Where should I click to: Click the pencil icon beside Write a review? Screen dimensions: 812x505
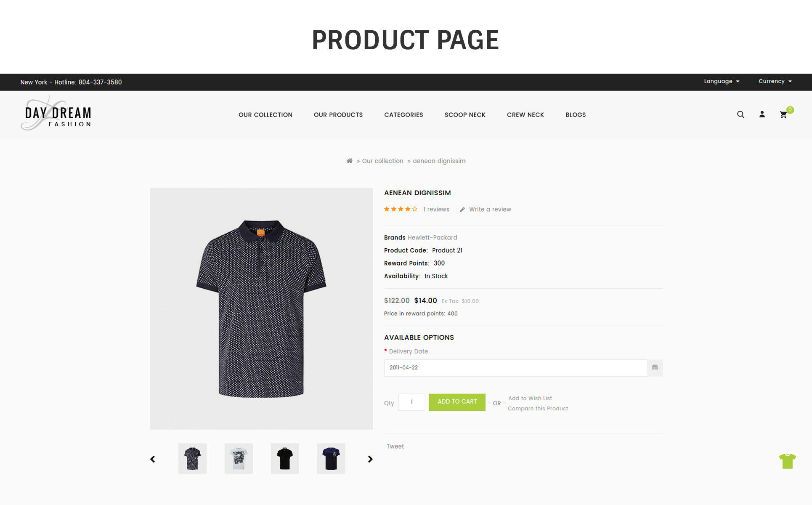click(462, 210)
